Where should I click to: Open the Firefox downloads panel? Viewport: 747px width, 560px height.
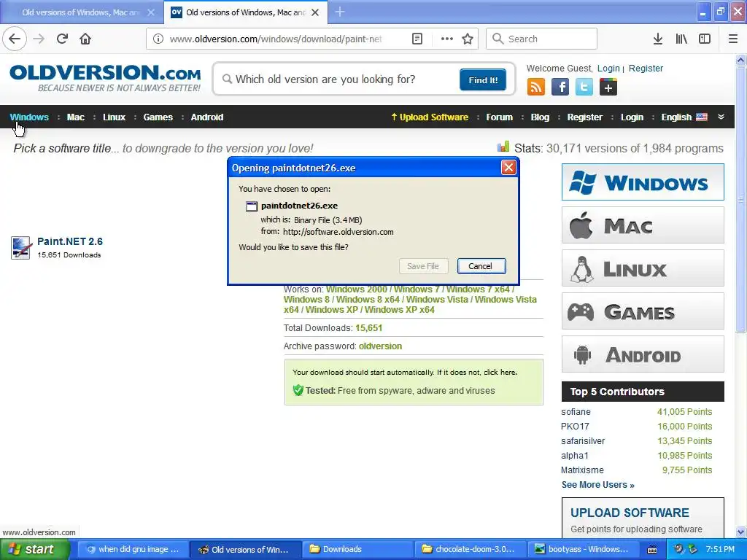(x=657, y=39)
